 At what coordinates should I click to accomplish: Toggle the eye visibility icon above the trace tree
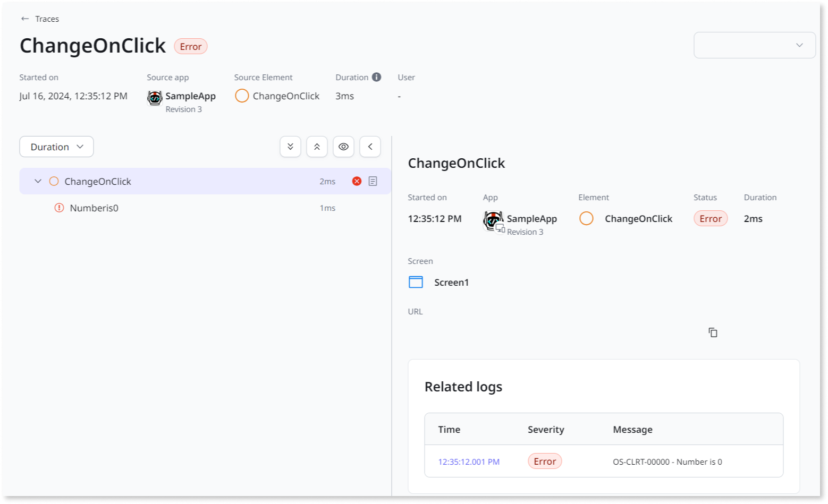[343, 147]
